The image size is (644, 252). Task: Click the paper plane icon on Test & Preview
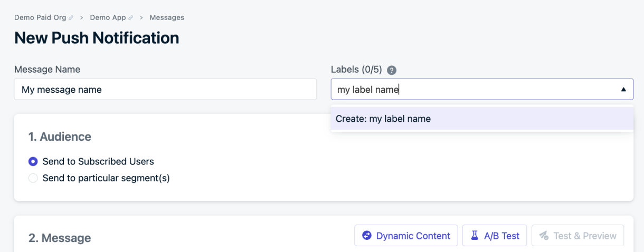tap(544, 236)
